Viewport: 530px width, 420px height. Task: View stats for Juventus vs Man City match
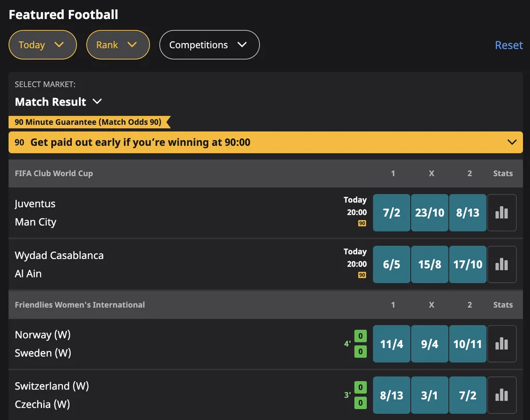pos(502,212)
